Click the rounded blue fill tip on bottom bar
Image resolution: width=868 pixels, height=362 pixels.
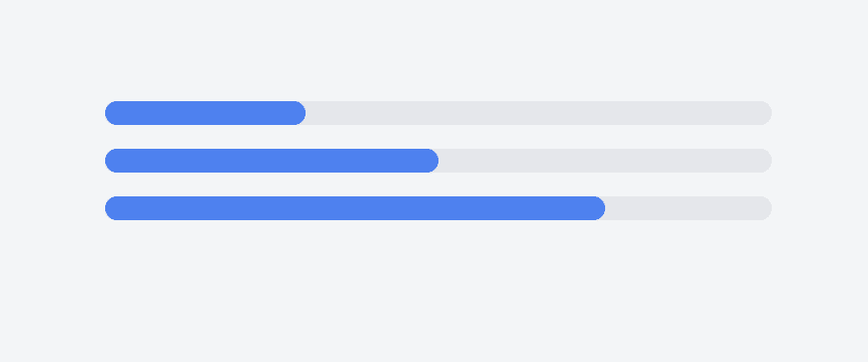[x=598, y=208]
